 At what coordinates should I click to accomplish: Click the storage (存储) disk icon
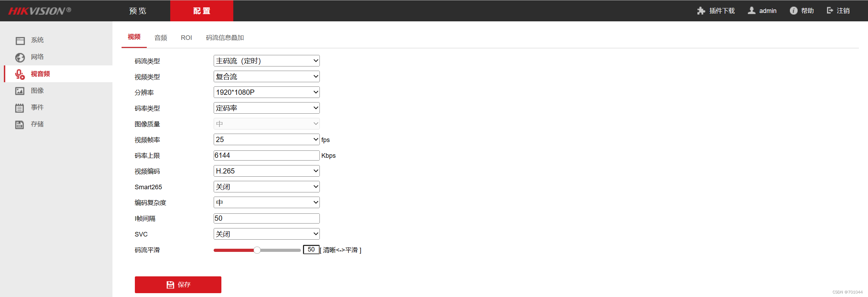[20, 125]
